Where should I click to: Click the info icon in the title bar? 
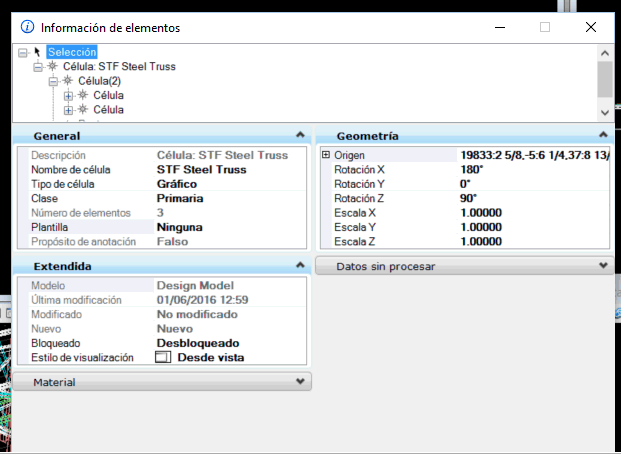[27, 27]
